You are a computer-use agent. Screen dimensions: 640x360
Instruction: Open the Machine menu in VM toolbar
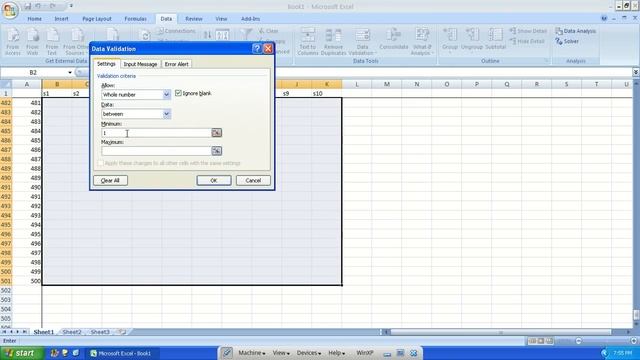[251, 353]
